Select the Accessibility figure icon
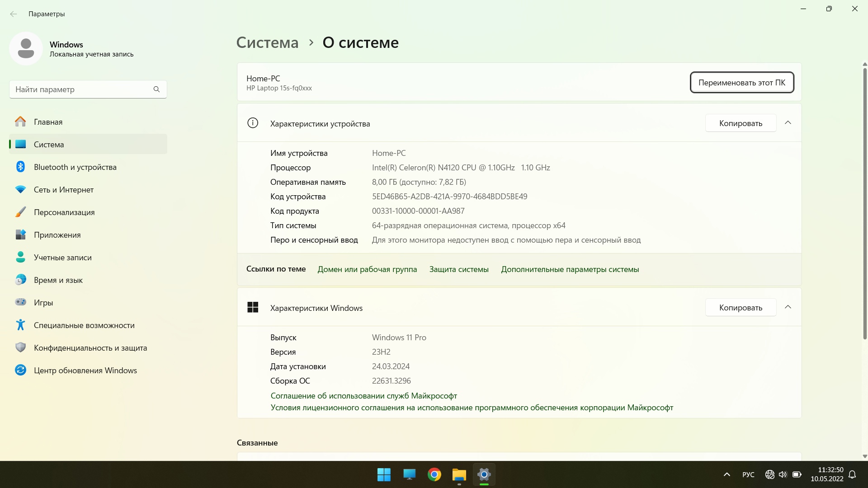The width and height of the screenshot is (868, 488). pos(20,325)
